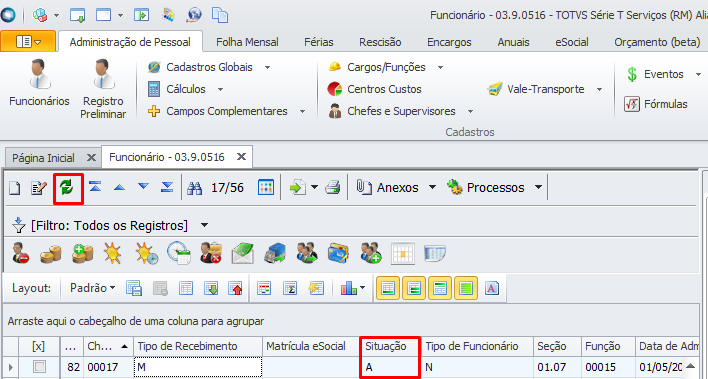708x379 pixels.
Task: Expand the Filtro Todos os Registros dropdown
Action: tap(205, 225)
